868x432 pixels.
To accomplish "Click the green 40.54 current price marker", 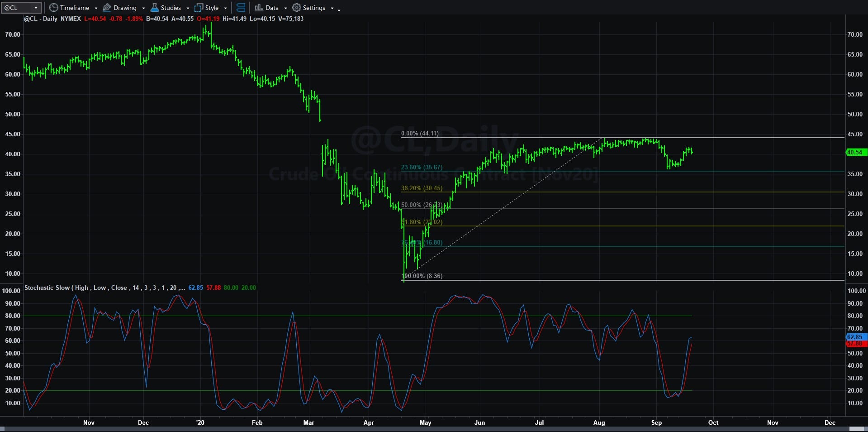I will click(856, 153).
